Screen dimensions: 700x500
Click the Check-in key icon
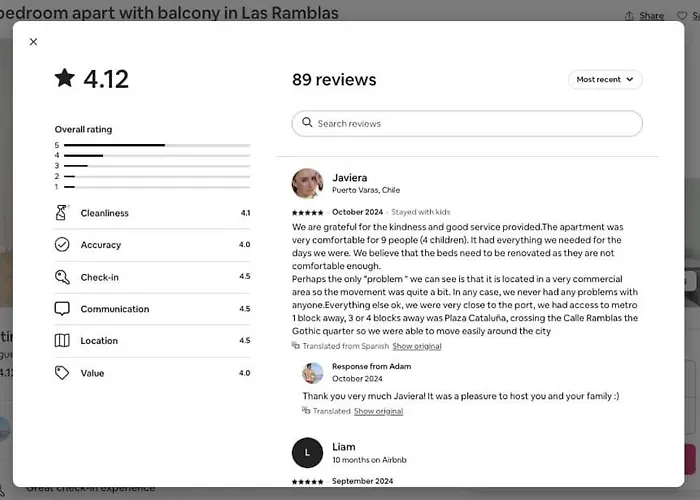[x=62, y=277]
